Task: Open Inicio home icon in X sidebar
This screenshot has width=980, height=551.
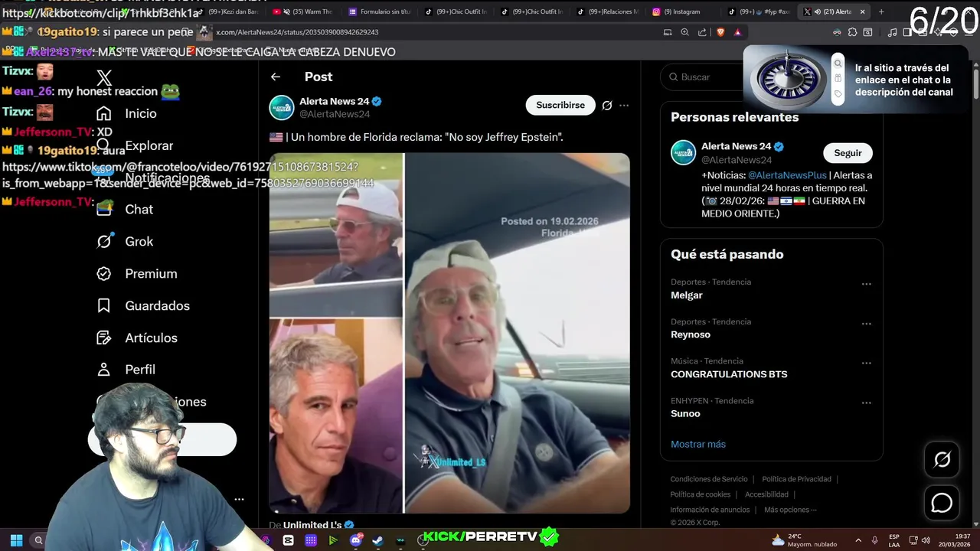Action: click(104, 113)
